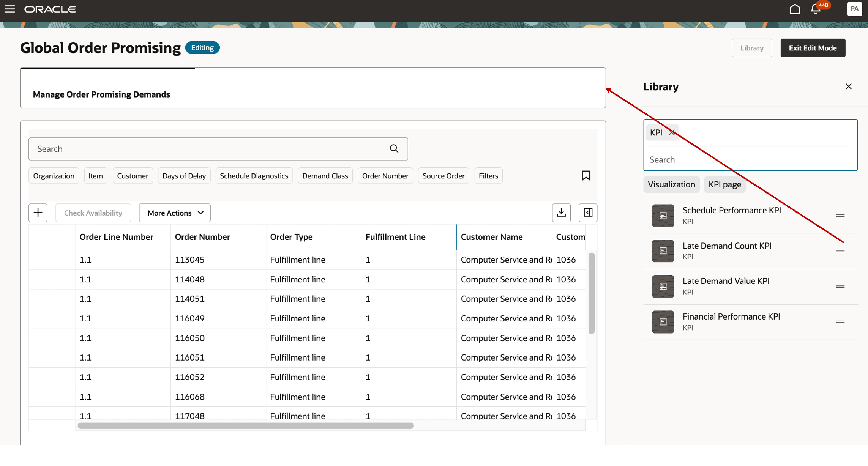Click the Editing status badge
Image resolution: width=868 pixels, height=466 pixels.
pos(202,48)
